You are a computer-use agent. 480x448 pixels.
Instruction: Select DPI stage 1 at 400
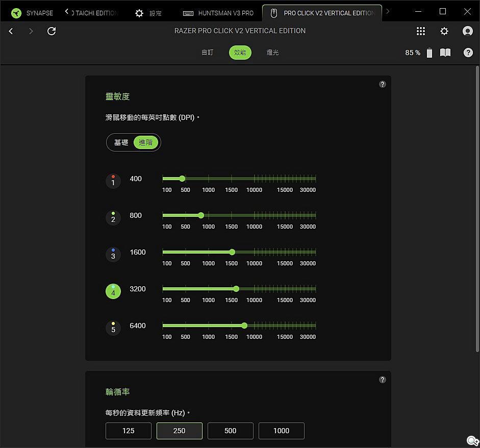coord(113,181)
